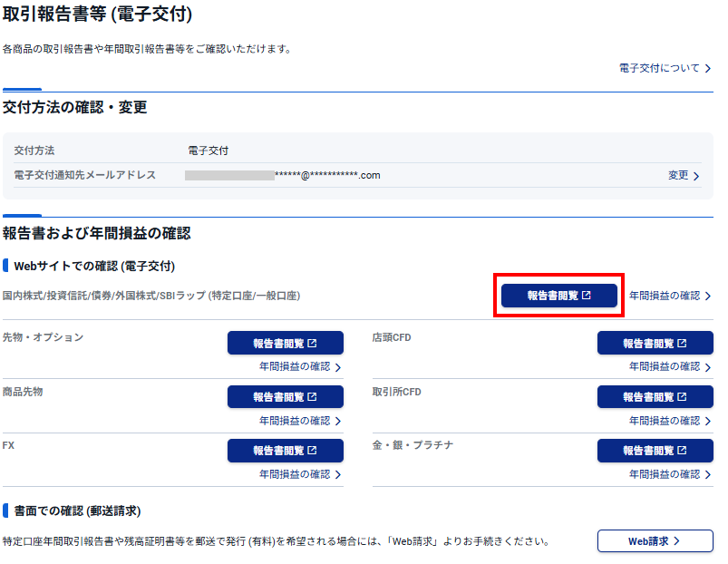Click 報告書閲覧 button for 商品先物
This screenshot has width=728, height=564.
(x=285, y=397)
